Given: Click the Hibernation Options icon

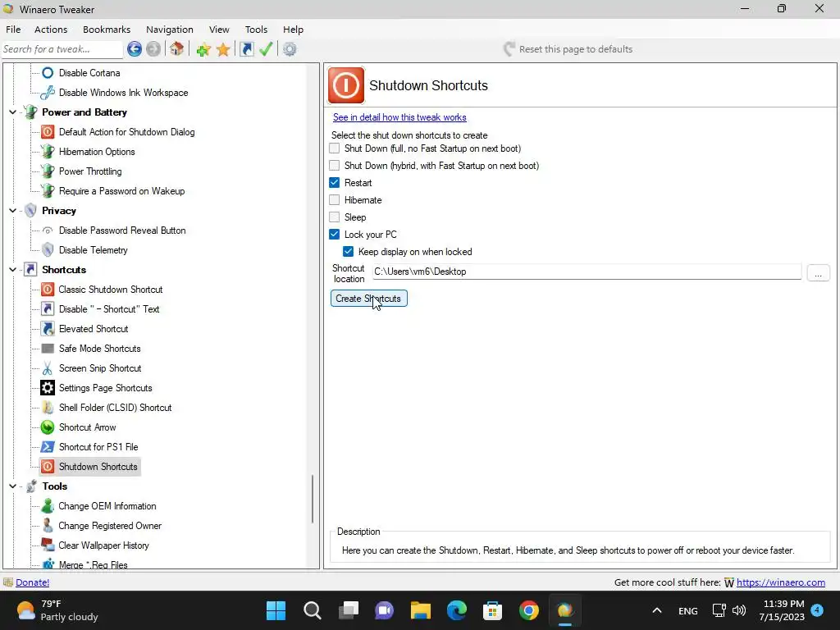Looking at the screenshot, I should coord(48,152).
